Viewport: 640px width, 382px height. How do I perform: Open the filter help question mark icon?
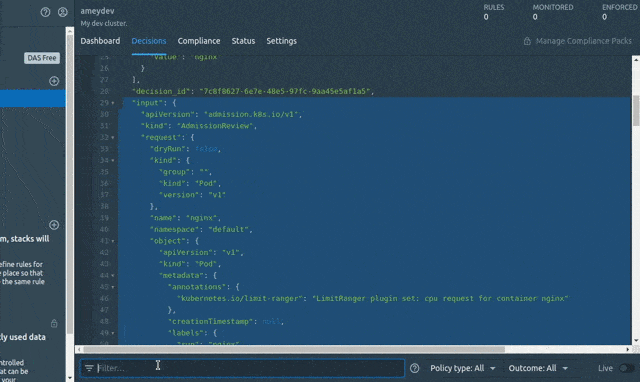point(414,368)
